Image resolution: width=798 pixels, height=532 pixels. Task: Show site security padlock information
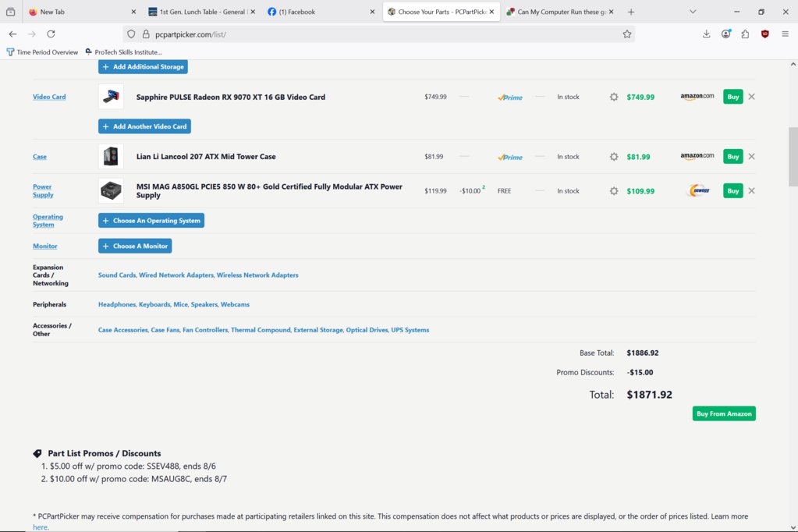pos(146,34)
